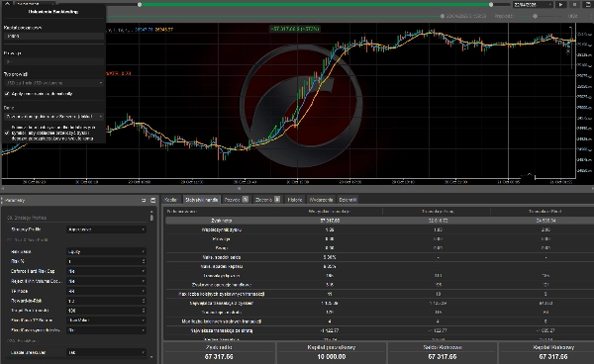
Task: Click the chart horizontal scrollbar thumb
Action: coord(239,188)
